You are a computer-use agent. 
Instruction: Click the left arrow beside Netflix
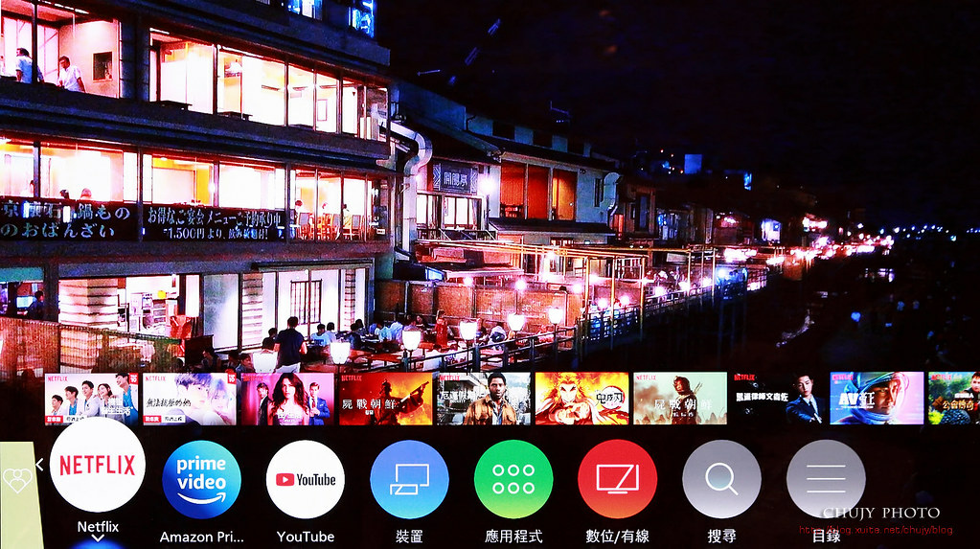coord(39,465)
